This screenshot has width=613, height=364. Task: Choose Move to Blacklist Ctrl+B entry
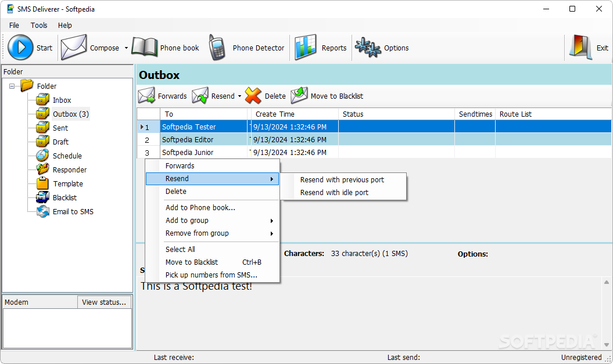pos(212,262)
